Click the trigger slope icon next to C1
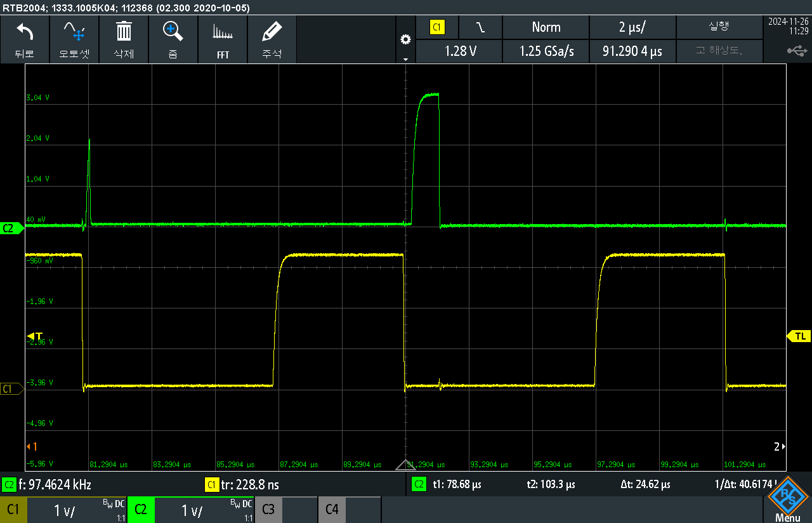 (480, 27)
